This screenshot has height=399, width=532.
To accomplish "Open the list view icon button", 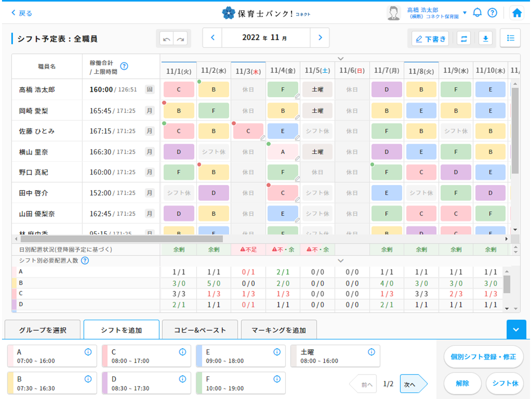I will click(510, 38).
